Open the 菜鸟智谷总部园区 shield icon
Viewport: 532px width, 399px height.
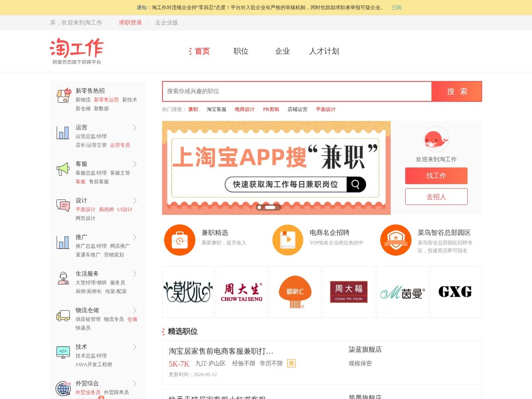pos(396,240)
